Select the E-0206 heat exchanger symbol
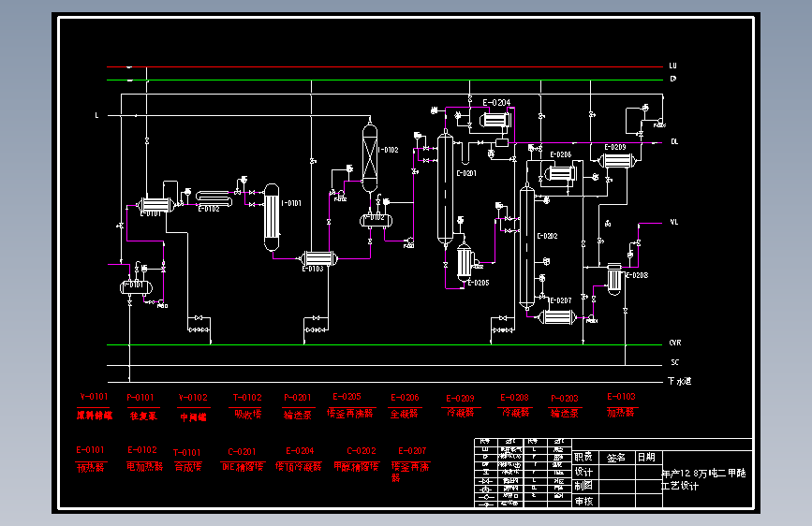This screenshot has width=812, height=526. click(560, 172)
